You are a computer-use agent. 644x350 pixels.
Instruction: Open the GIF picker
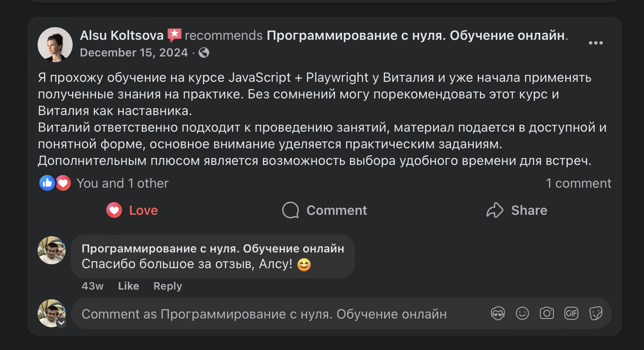coord(571,313)
